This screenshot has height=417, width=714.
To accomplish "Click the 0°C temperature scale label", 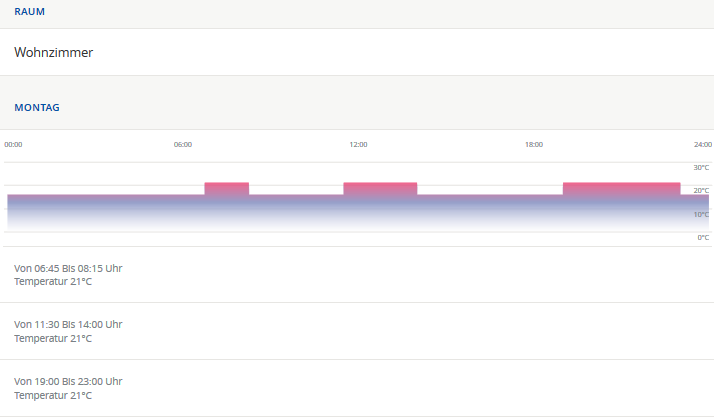I will coord(703,237).
